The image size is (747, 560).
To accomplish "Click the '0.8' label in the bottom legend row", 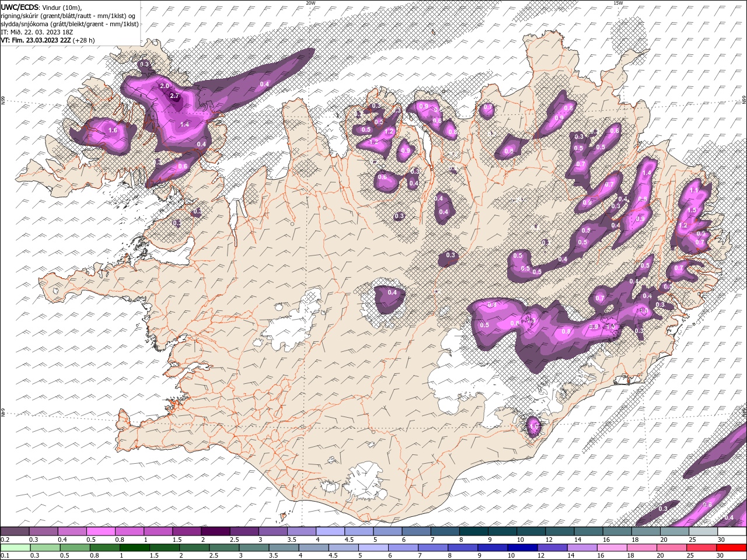I will pyautogui.click(x=94, y=556).
